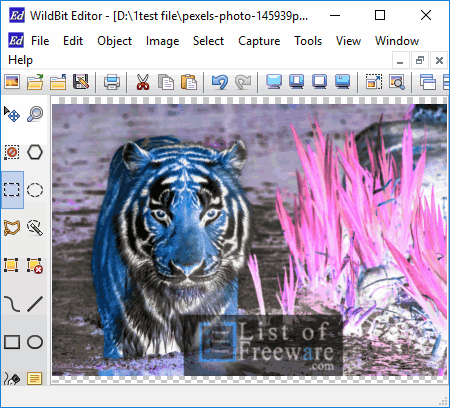Select the yellow text note tool

point(35,379)
